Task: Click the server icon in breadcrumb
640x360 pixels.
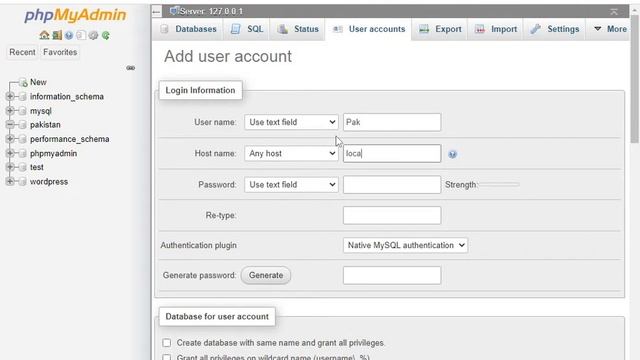Action: click(174, 11)
